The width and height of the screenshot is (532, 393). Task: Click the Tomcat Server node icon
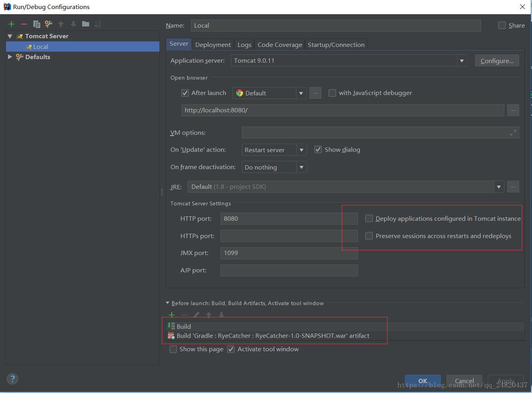(20, 36)
